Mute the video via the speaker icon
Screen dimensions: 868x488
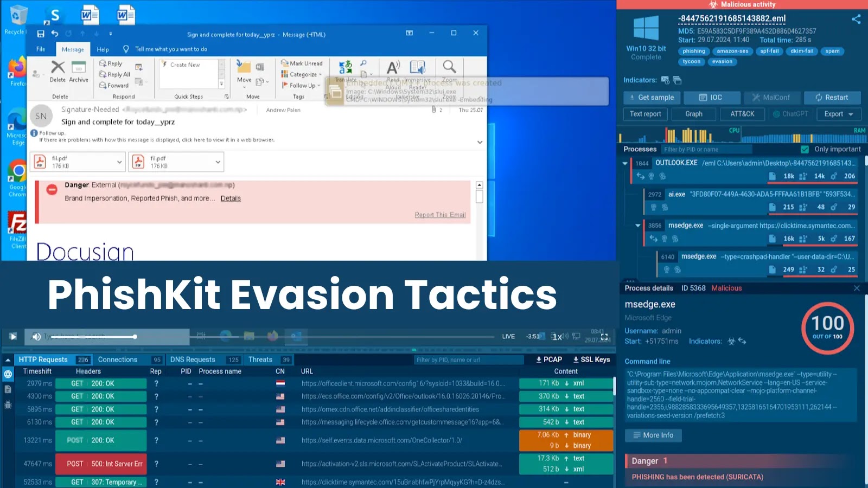36,337
